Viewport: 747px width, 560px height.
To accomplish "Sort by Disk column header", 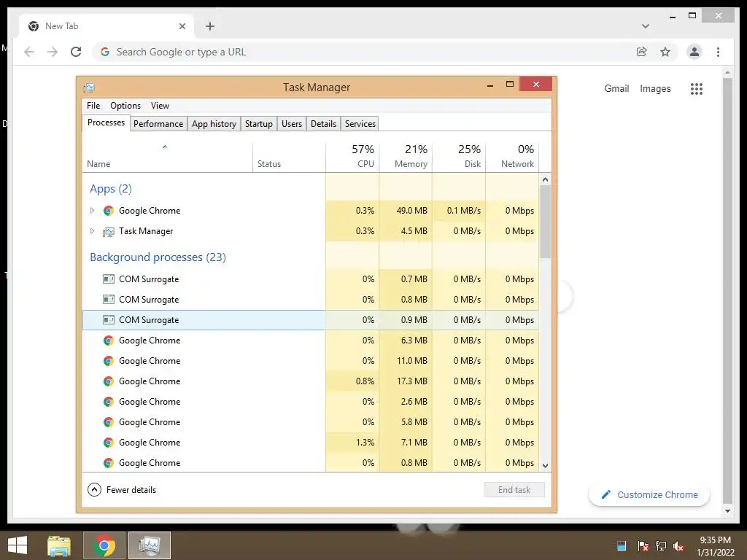I will click(x=460, y=156).
